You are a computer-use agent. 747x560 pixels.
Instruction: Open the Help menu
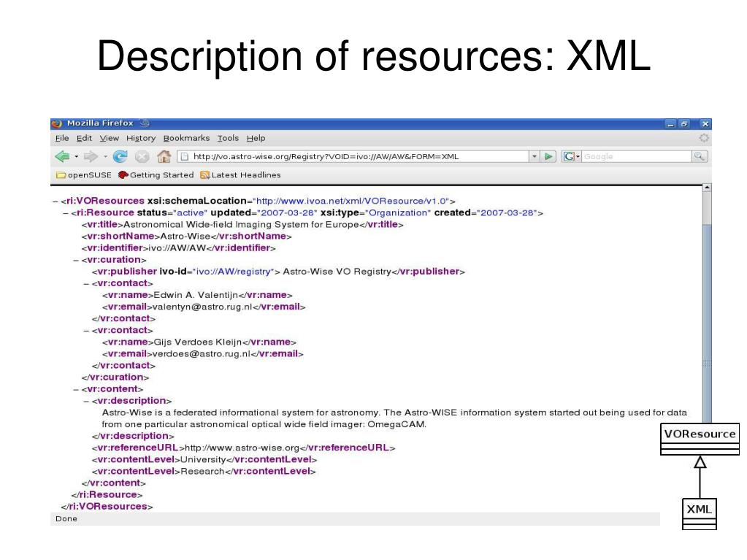pyautogui.click(x=256, y=138)
